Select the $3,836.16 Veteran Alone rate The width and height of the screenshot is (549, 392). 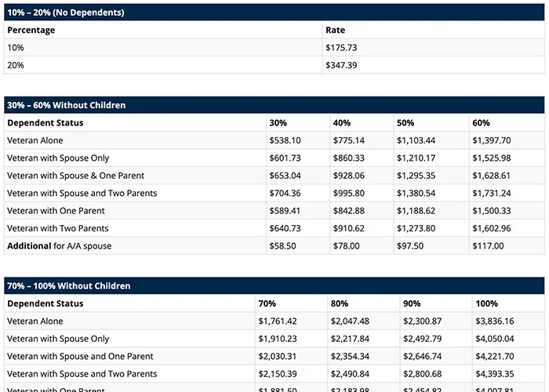(494, 321)
